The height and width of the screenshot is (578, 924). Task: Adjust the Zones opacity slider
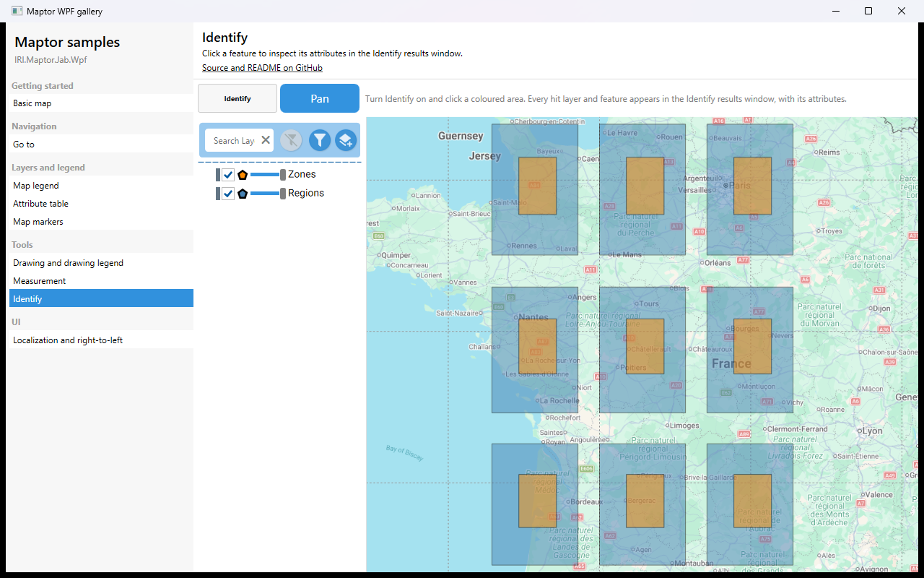click(268, 175)
